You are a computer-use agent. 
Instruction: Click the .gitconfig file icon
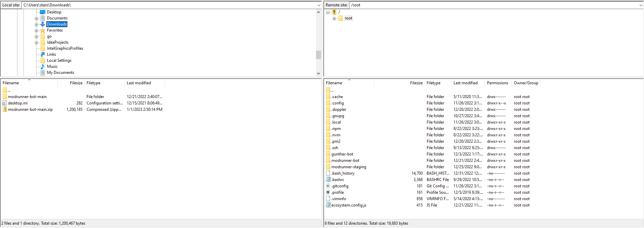click(x=328, y=186)
